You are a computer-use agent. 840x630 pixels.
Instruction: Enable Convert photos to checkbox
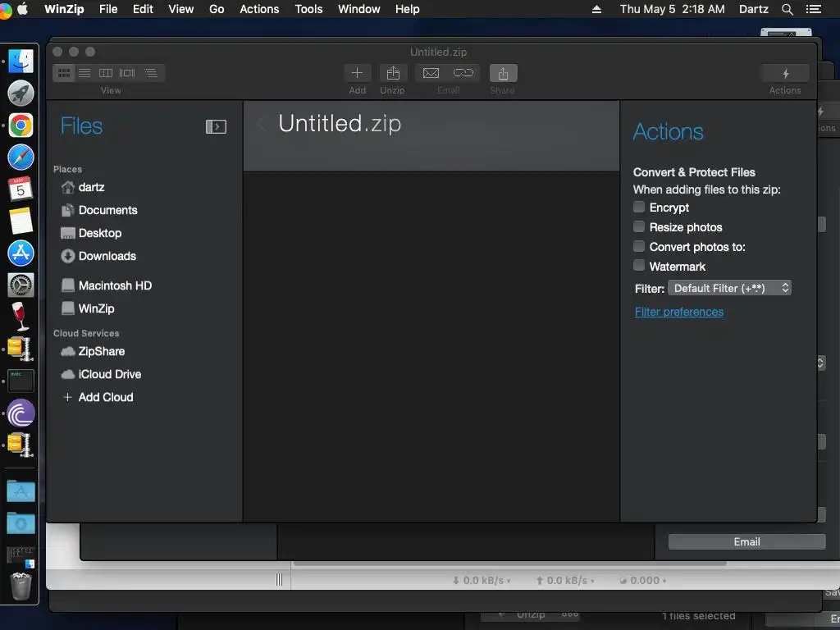point(638,246)
